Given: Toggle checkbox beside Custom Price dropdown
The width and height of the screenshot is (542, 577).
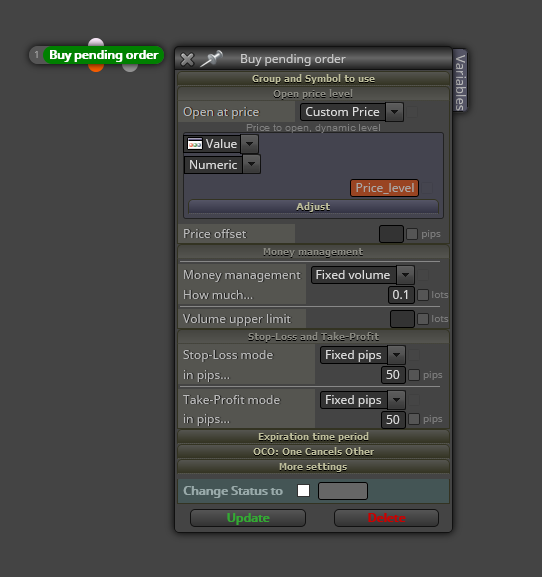Looking at the screenshot, I should 412,112.
